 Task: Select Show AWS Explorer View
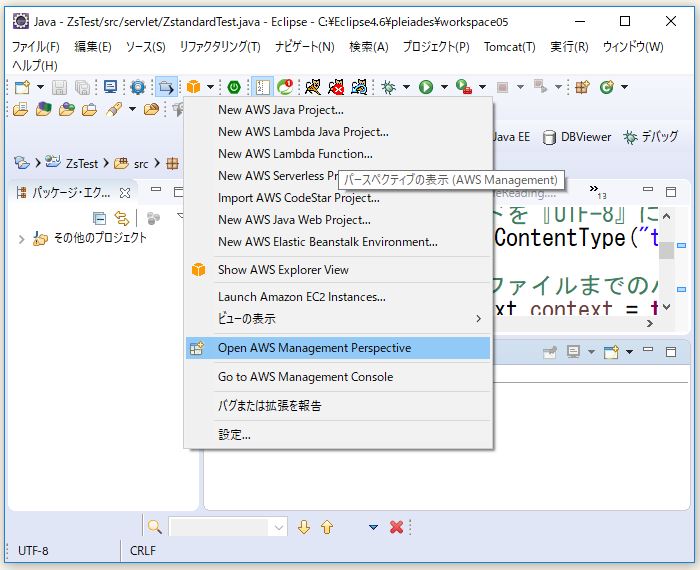point(338,270)
